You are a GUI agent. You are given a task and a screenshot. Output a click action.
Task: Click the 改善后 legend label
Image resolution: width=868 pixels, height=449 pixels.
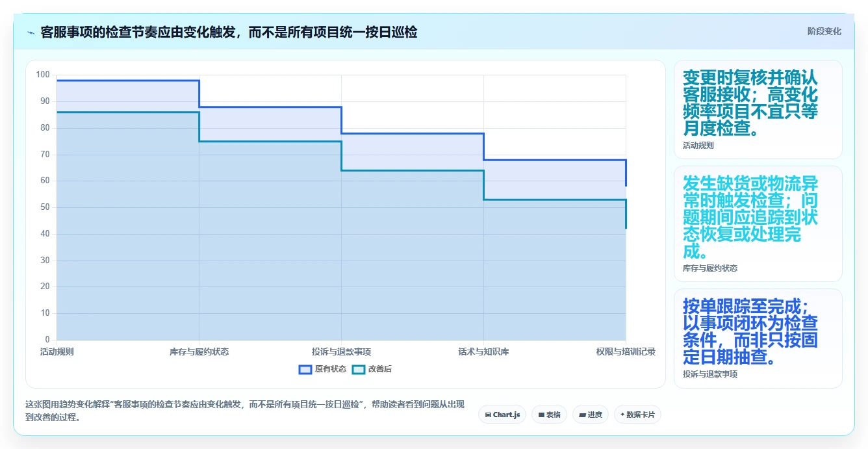pos(380,369)
